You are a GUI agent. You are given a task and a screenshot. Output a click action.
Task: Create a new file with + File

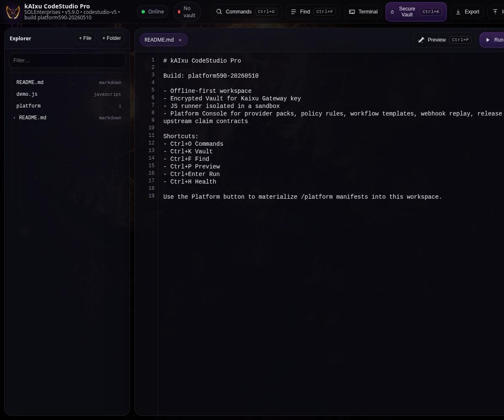[x=85, y=38]
